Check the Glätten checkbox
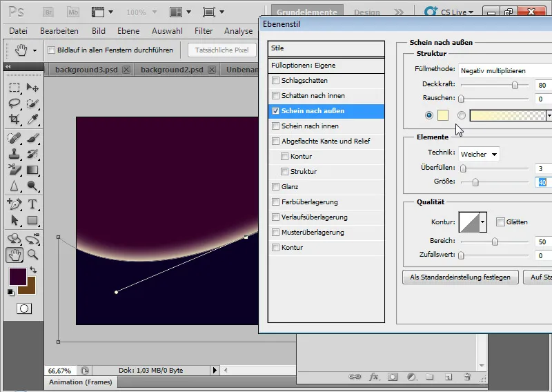 point(500,222)
